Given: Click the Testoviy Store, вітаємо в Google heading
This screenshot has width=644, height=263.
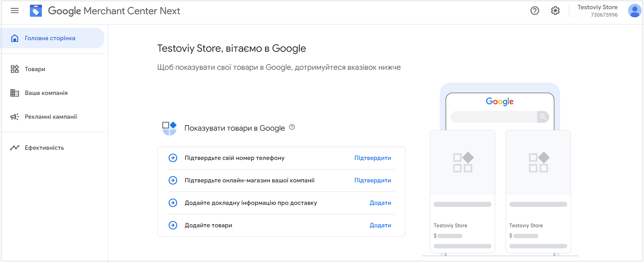Looking at the screenshot, I should (231, 48).
